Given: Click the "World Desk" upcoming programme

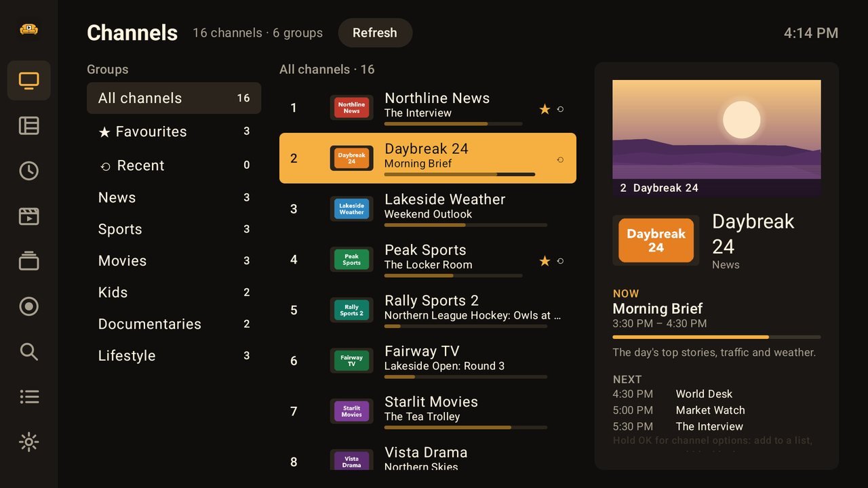Looking at the screenshot, I should tap(704, 394).
